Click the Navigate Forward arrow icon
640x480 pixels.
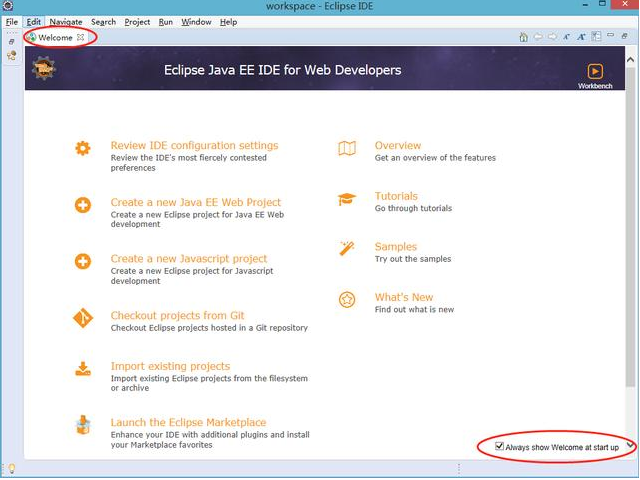tap(552, 37)
